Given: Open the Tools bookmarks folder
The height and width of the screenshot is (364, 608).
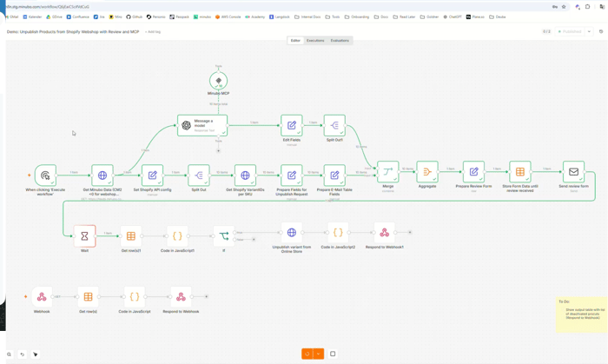Looking at the screenshot, I should 333,17.
